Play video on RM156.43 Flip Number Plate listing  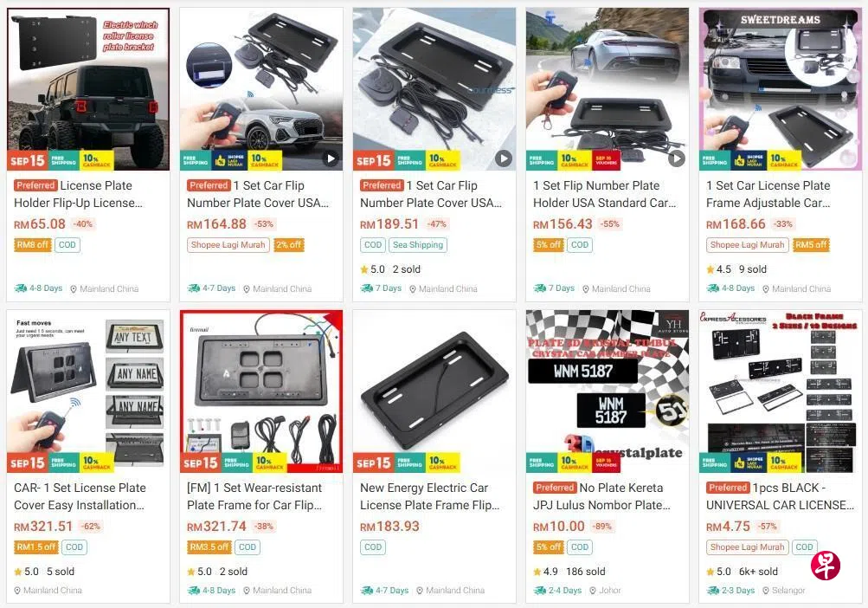(x=677, y=158)
